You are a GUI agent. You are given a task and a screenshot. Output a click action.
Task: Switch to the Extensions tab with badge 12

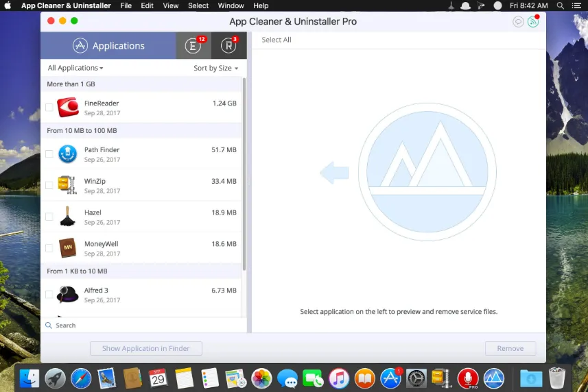pos(193,46)
